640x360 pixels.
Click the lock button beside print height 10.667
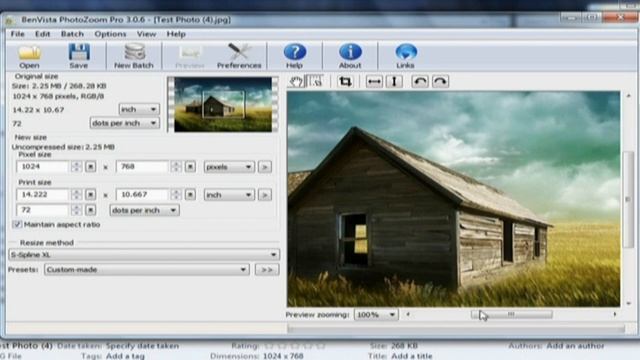click(x=190, y=195)
